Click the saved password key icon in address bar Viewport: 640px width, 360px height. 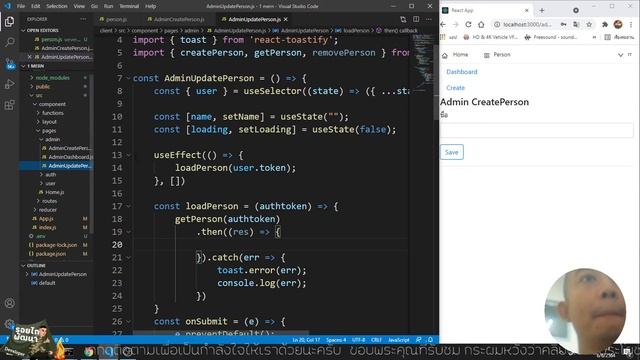coord(564,24)
